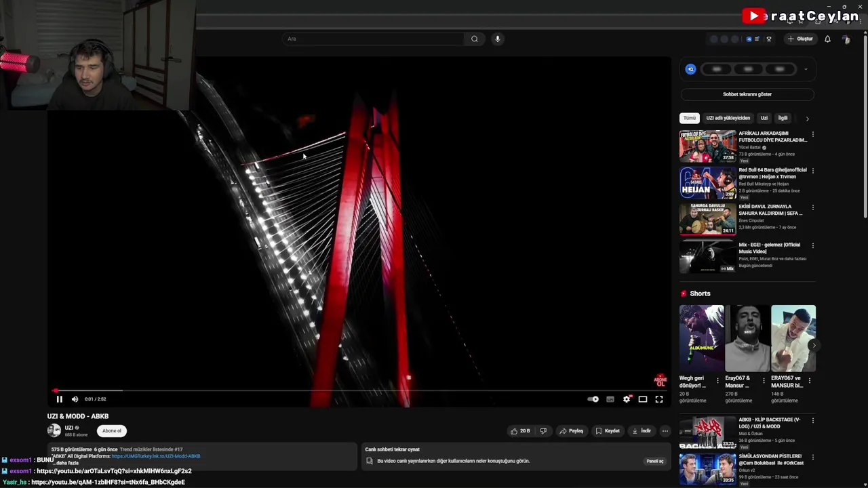The height and width of the screenshot is (488, 868).
Task: Download video using İndir button
Action: coord(642,430)
